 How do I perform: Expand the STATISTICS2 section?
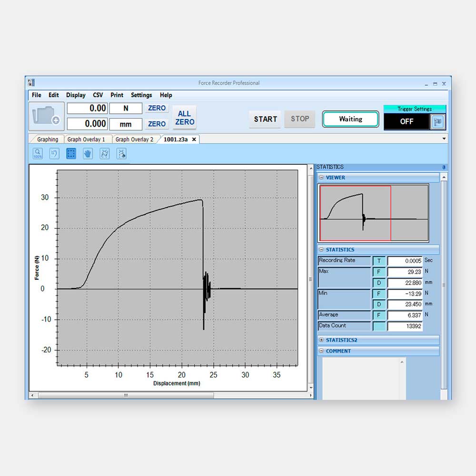point(322,340)
